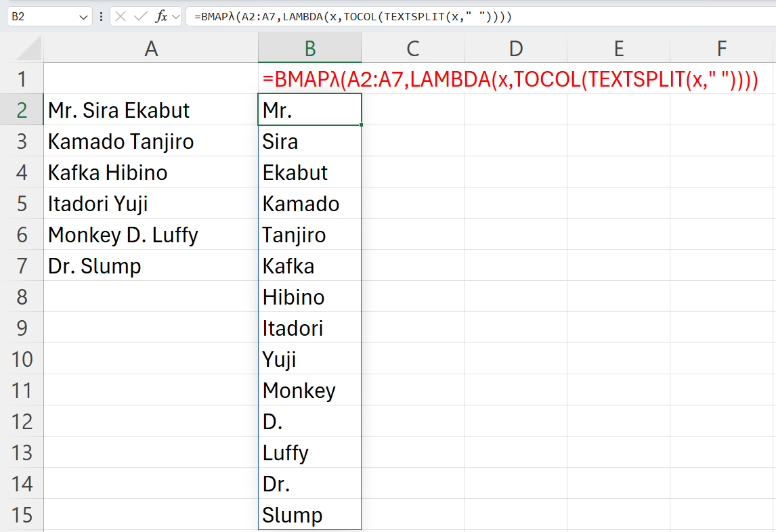This screenshot has width=776, height=532.
Task: Expand the dropdown chevron beside fx
Action: 175,17
